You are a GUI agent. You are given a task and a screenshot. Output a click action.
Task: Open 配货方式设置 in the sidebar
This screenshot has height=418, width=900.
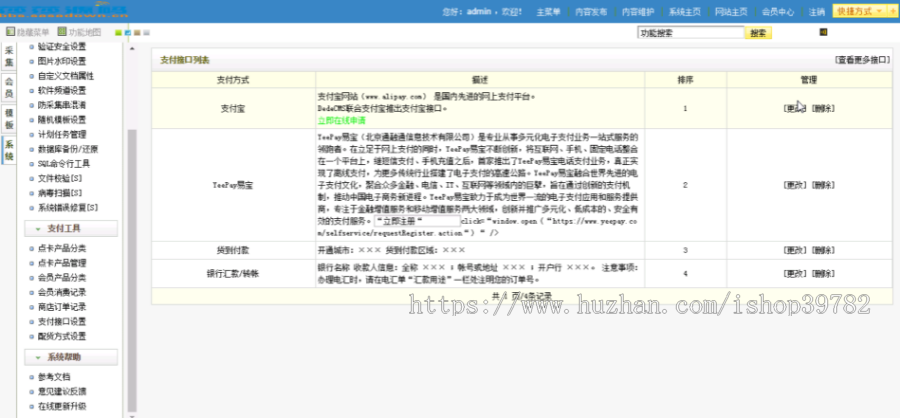click(62, 336)
